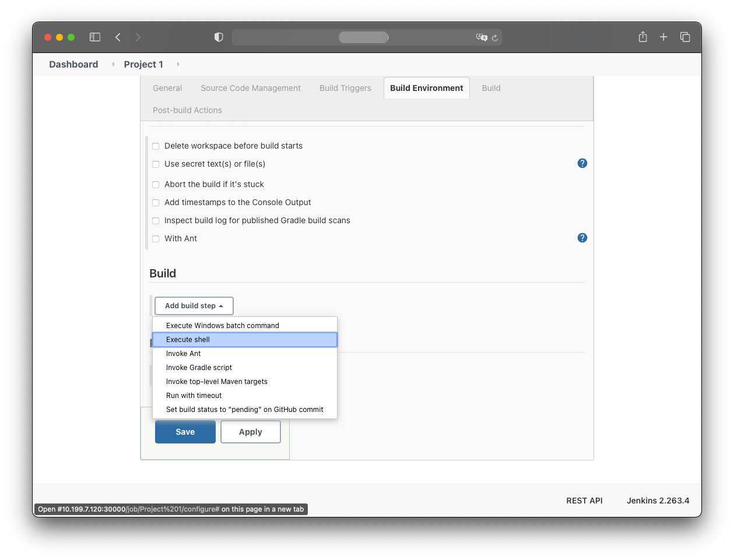The height and width of the screenshot is (560, 734).
Task: Switch to the Source Code Management tab
Action: click(251, 88)
